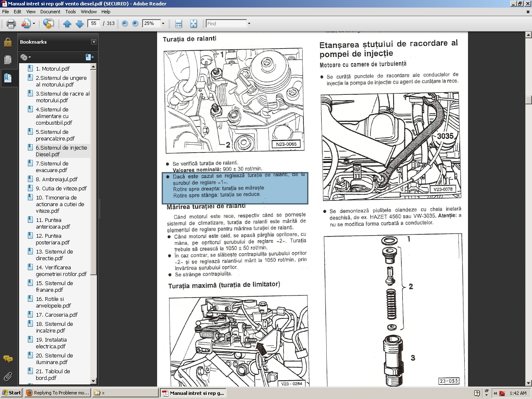Click the document scroll-down arrow

[529, 383]
